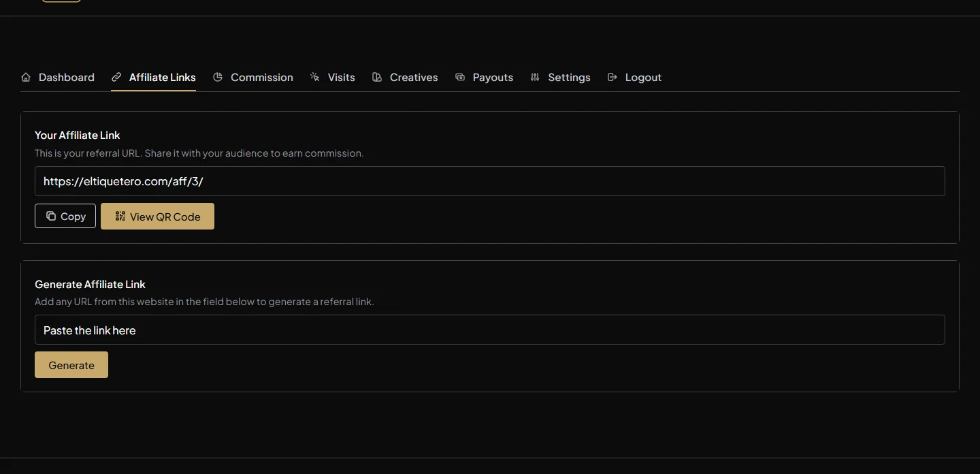Click the QR code icon
Screen dimensions: 980x474
point(120,216)
